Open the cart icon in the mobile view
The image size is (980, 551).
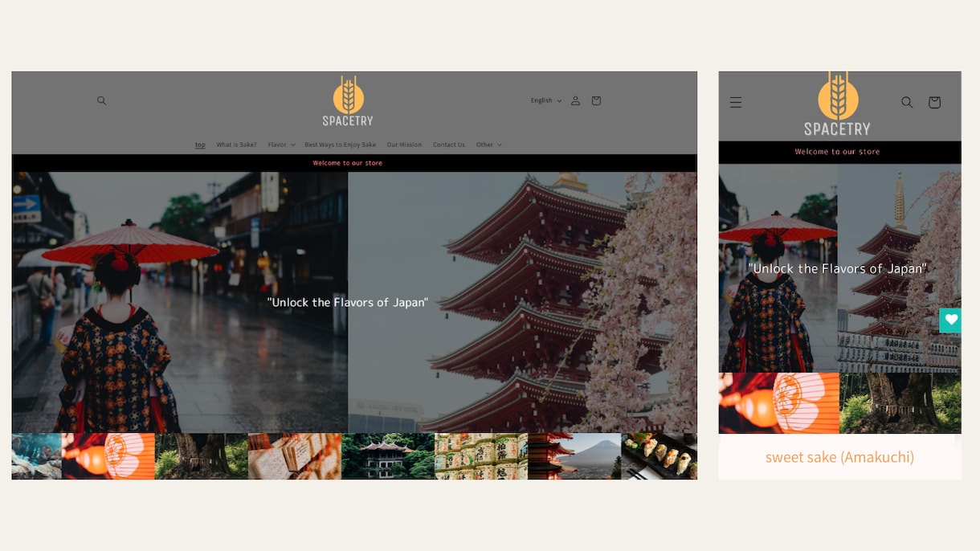(934, 102)
